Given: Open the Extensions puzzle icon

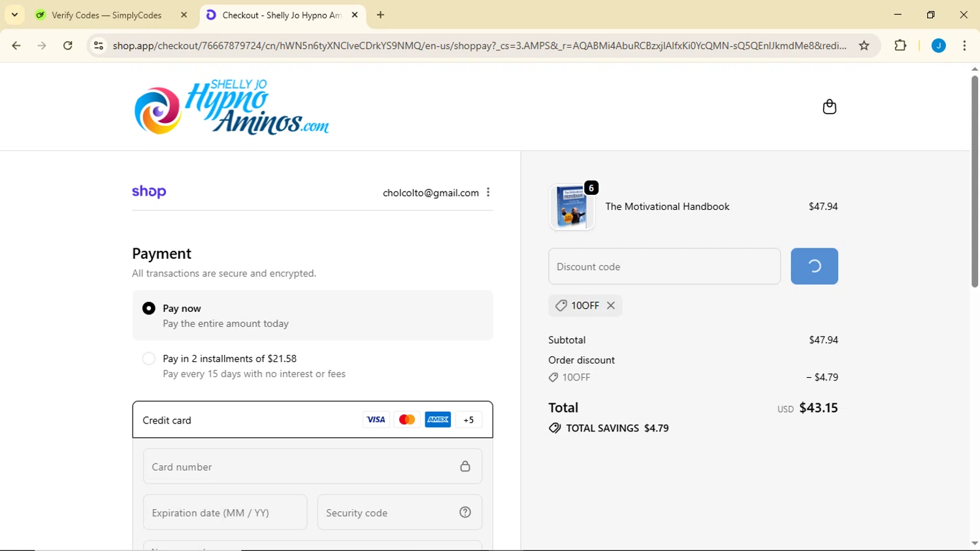Looking at the screenshot, I should 900,45.
